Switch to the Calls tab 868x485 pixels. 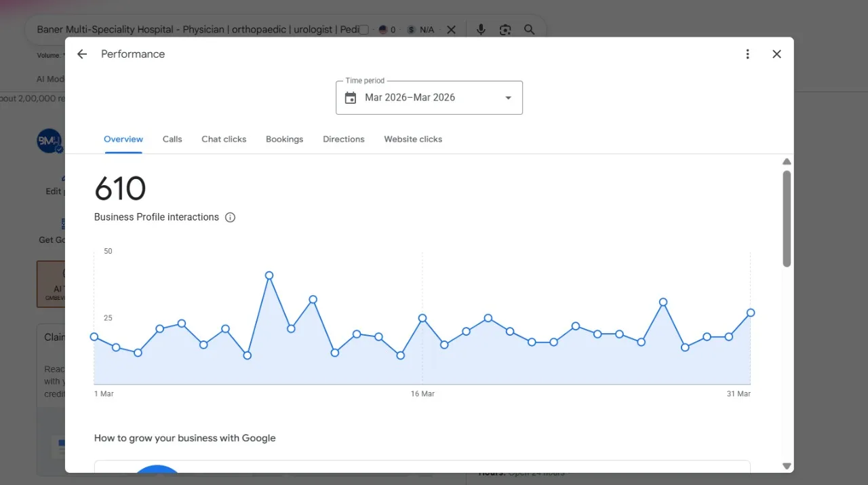coord(172,139)
